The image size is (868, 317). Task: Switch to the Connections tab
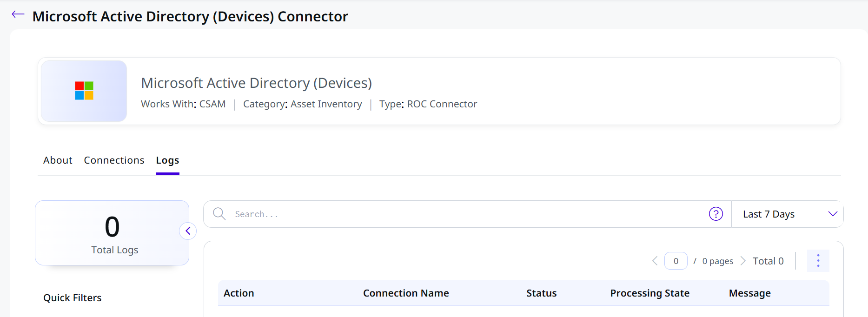point(114,160)
